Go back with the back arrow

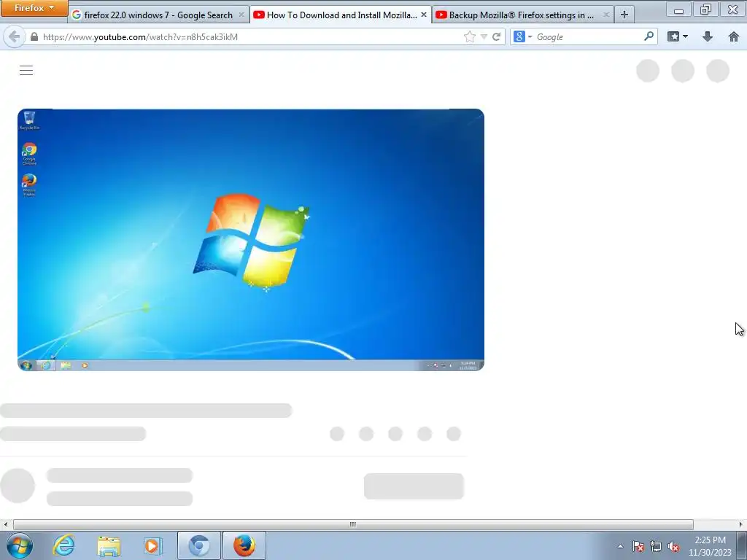click(15, 36)
